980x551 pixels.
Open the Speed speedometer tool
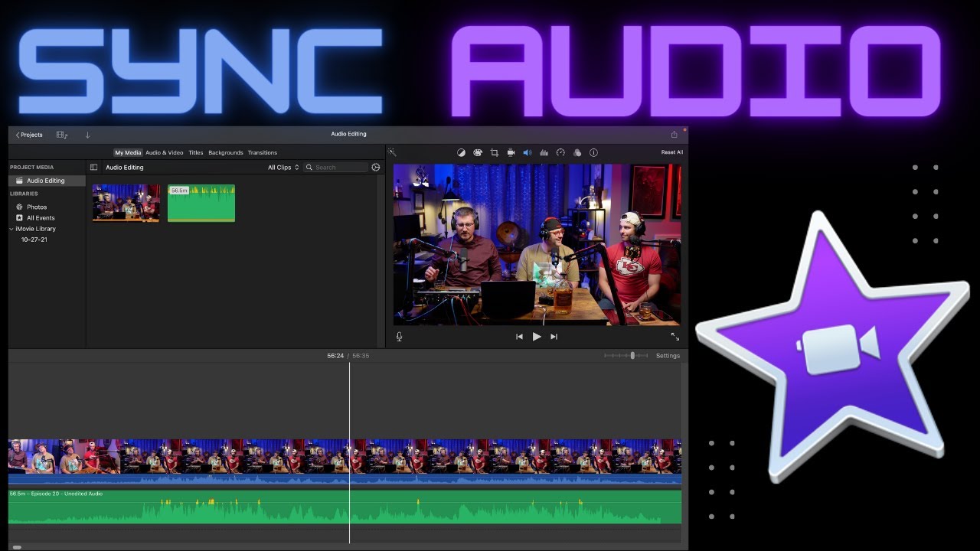(x=560, y=152)
